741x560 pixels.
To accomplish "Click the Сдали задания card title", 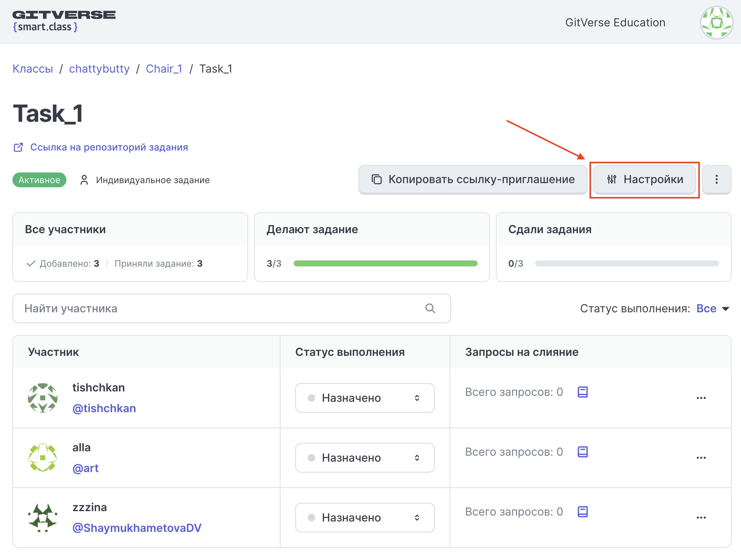I will click(550, 229).
